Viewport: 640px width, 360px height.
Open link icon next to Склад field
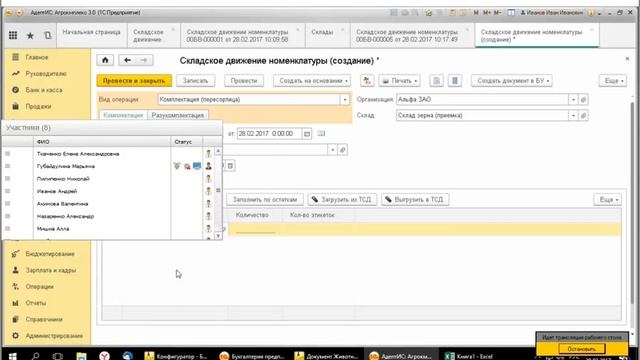(583, 116)
